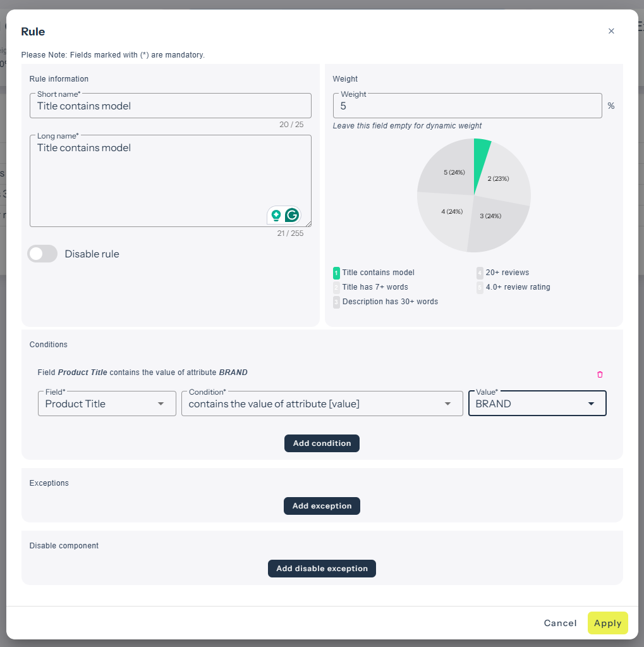Open the Value dropdown set to BRAND
Screen dimensions: 644x647
537,404
